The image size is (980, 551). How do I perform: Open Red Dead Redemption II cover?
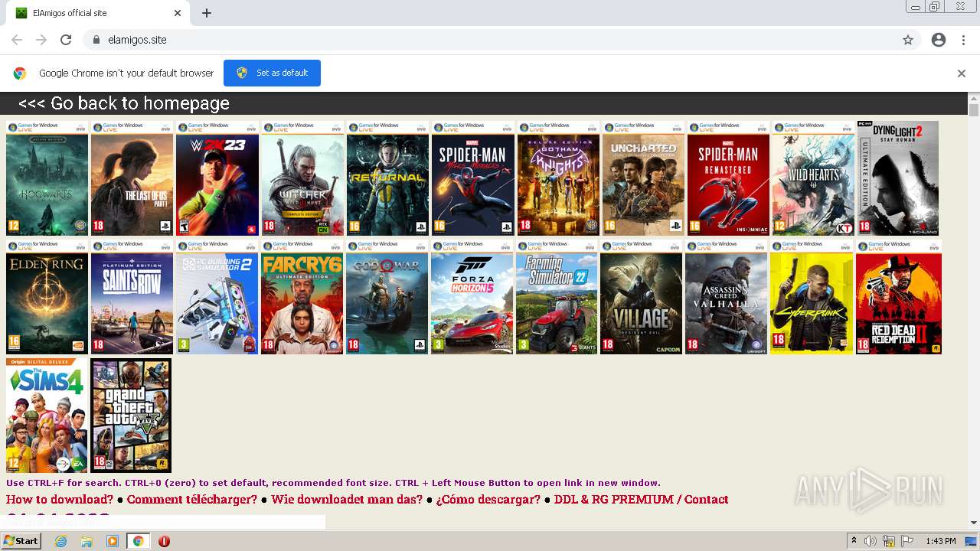(899, 297)
